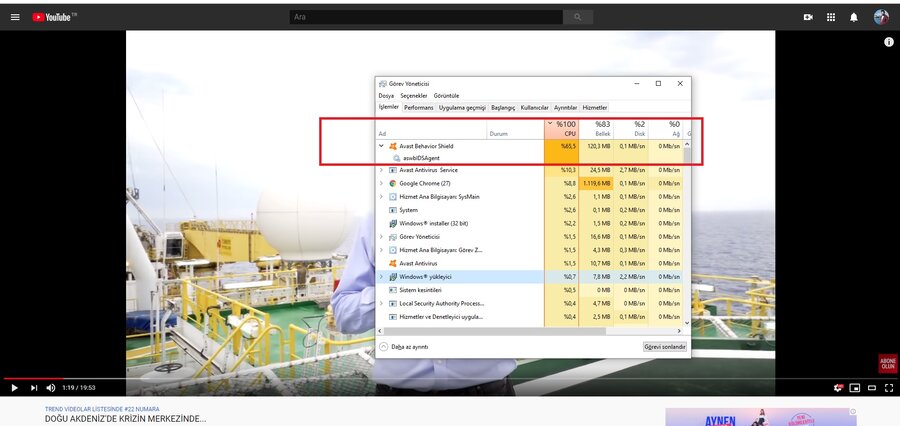900x426 pixels.
Task: Click the Görevi sonlandır button
Action: 665,347
